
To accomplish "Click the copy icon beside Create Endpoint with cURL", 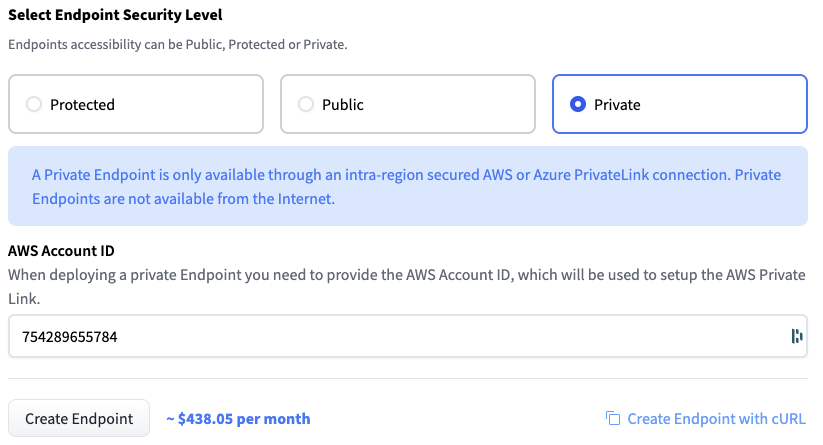I will [613, 419].
